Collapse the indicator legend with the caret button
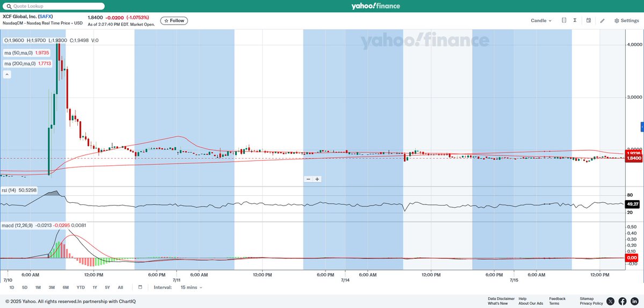The width and height of the screenshot is (644, 308). (x=8, y=74)
